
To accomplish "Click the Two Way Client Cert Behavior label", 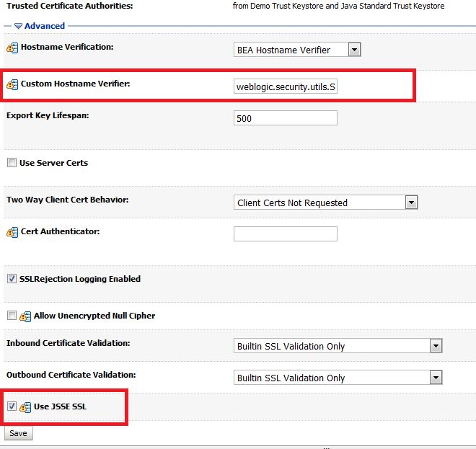I will pyautogui.click(x=67, y=200).
